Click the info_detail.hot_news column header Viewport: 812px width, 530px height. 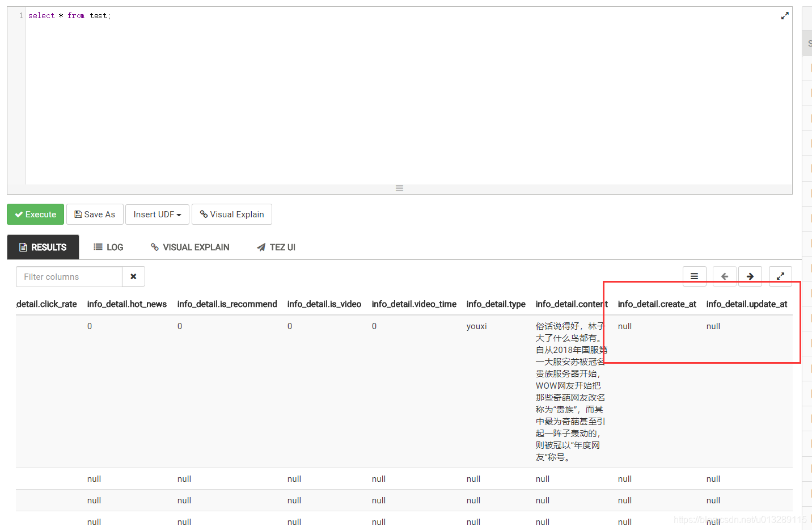pyautogui.click(x=127, y=304)
